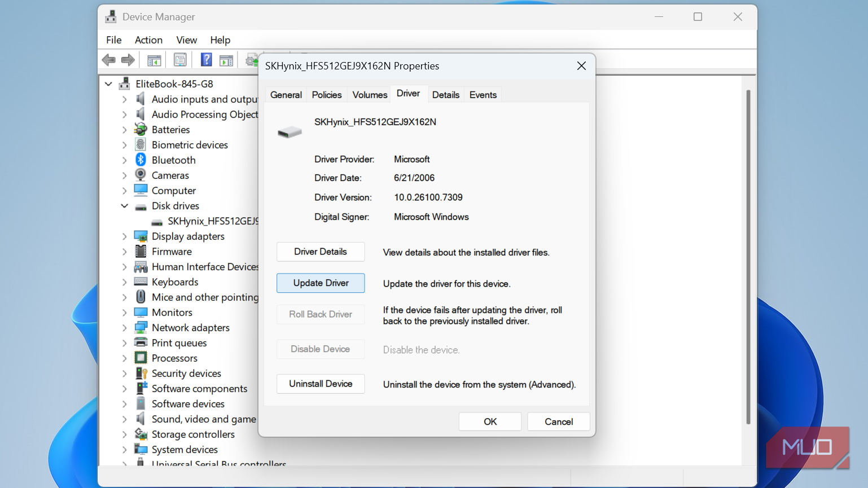Click the disk drive icon in Properties dialog
Viewport: 868px width, 488px height.
coord(290,132)
